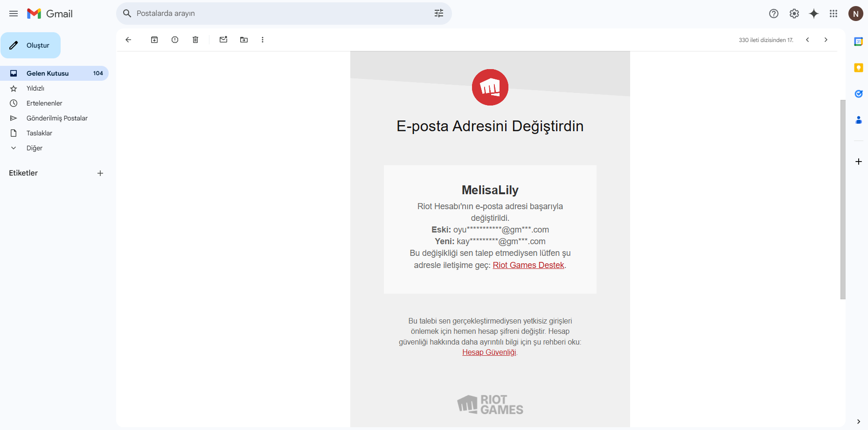Viewport: 868px width, 430px height.
Task: Click the Gmail logo
Action: click(50, 14)
